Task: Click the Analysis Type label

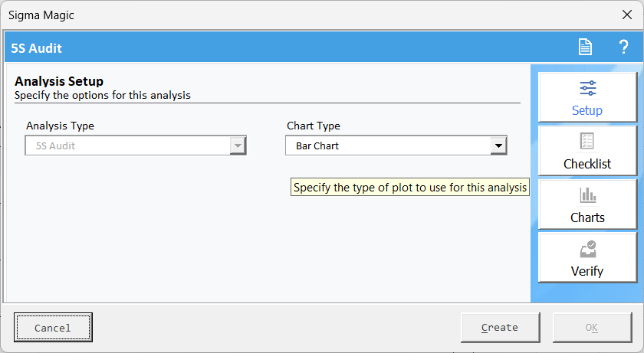Action: pyautogui.click(x=60, y=126)
